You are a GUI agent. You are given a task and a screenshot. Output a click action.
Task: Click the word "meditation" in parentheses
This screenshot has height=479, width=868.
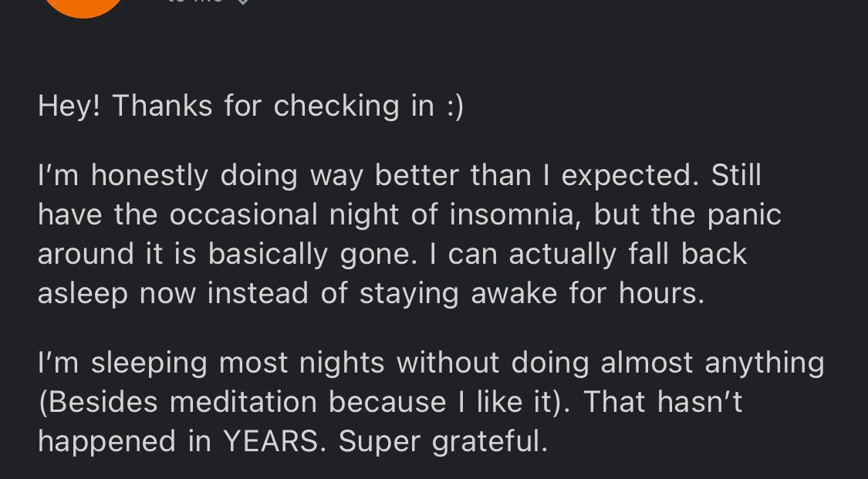click(243, 402)
